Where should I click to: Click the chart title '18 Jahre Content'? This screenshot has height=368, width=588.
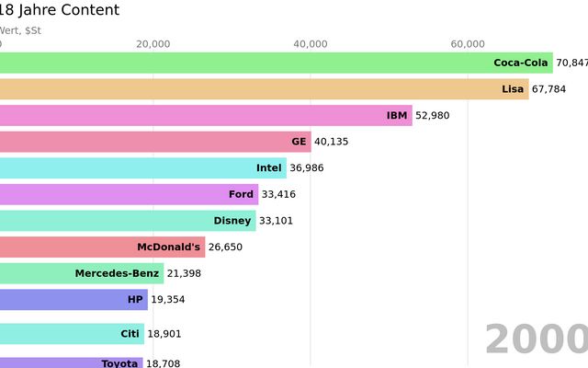point(60,11)
